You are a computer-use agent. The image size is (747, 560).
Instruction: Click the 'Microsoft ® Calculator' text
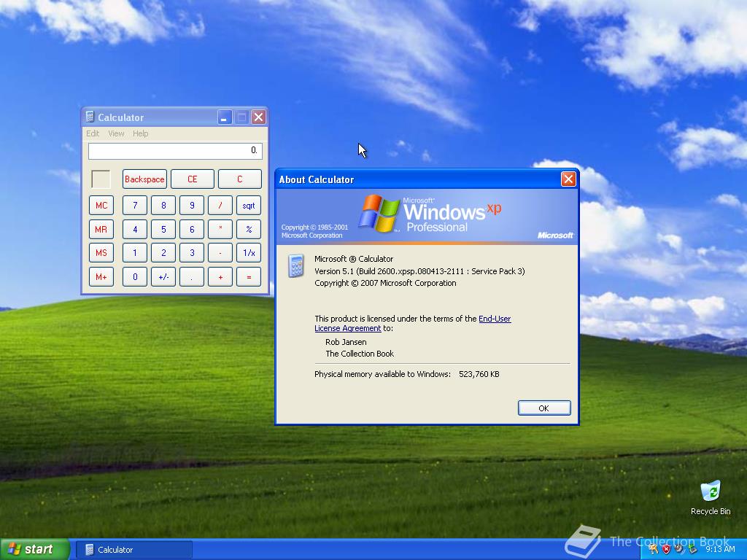354,259
